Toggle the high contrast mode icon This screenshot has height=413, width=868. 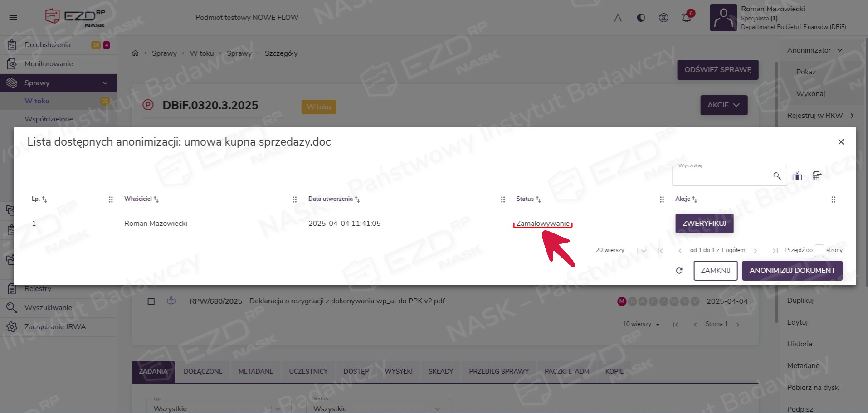(641, 18)
